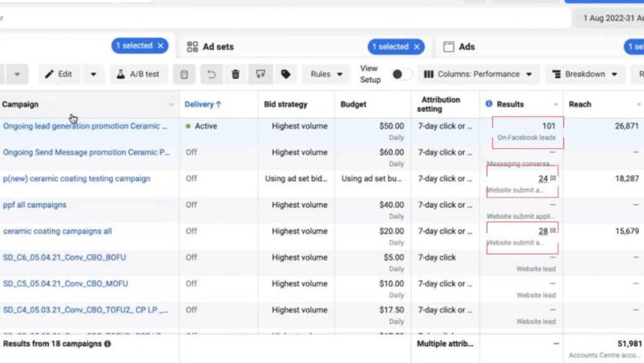The image size is (644, 363).
Task: Sort by the Delivery column header
Action: tap(203, 104)
